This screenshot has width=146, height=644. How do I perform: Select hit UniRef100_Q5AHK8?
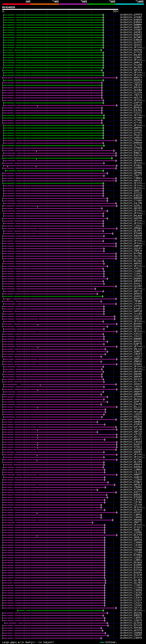tap(131, 161)
